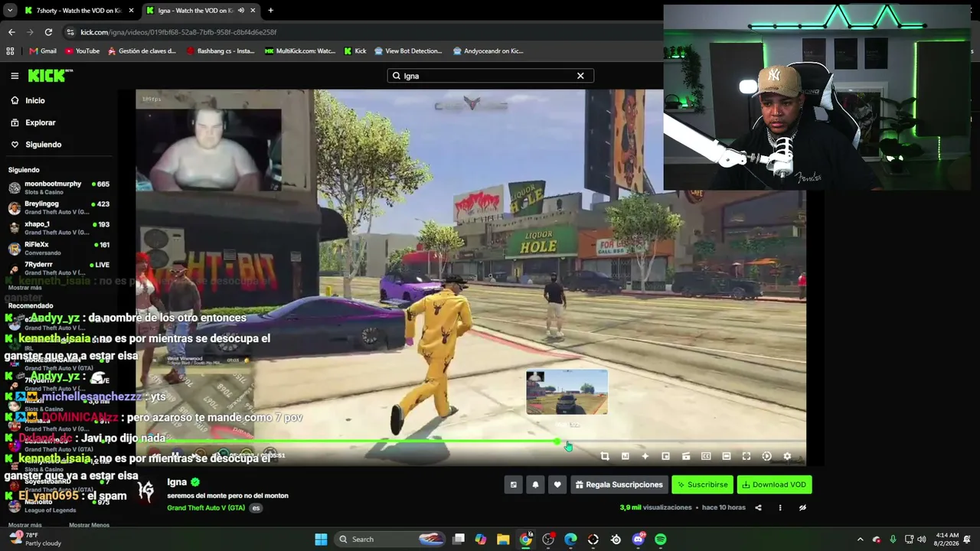
Task: Expand followed list with first Mostrar más
Action: (x=24, y=288)
